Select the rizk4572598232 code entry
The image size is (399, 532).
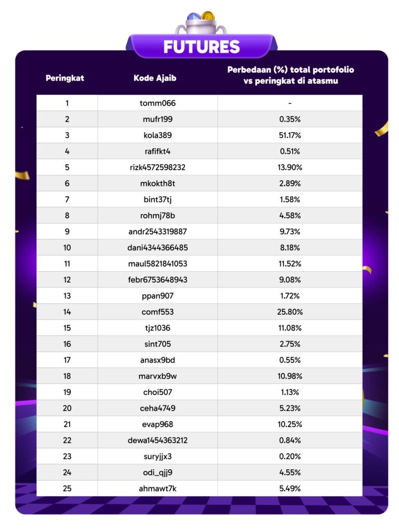coord(158,167)
